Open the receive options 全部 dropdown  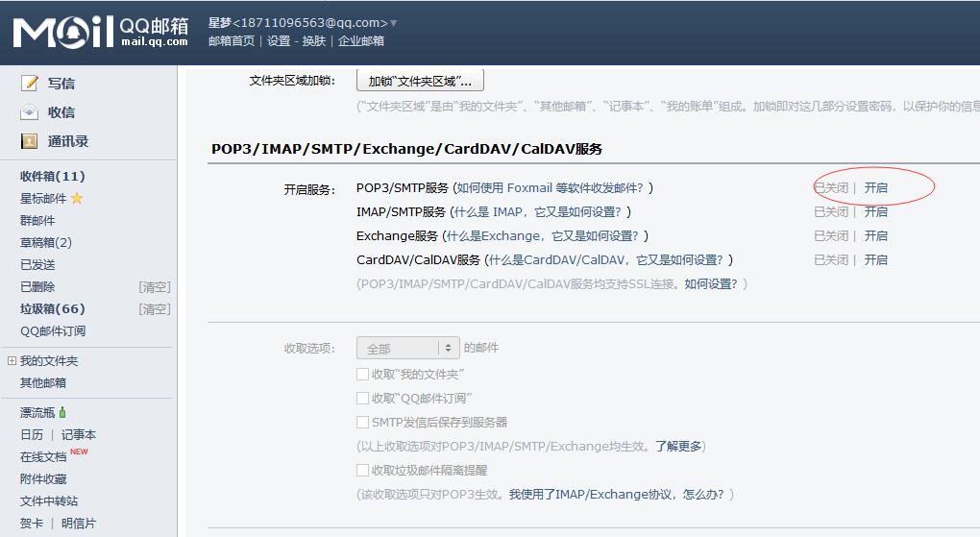[407, 349]
